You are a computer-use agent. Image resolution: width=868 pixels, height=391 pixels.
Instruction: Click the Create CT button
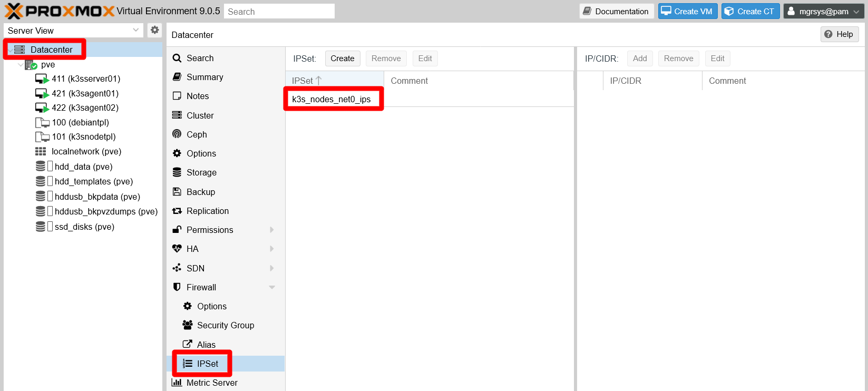pyautogui.click(x=750, y=11)
